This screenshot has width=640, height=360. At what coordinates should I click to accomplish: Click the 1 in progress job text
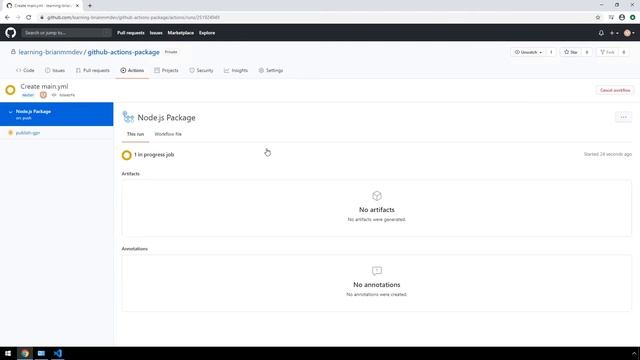click(x=154, y=155)
